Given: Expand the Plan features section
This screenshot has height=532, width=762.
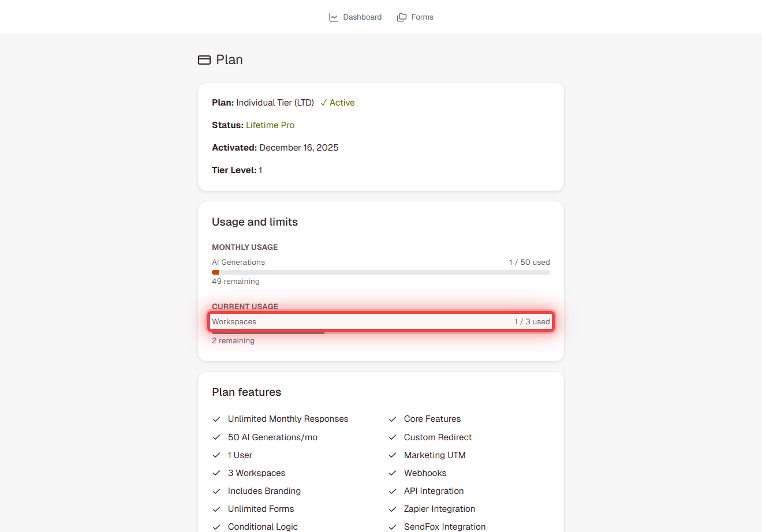Looking at the screenshot, I should [246, 392].
